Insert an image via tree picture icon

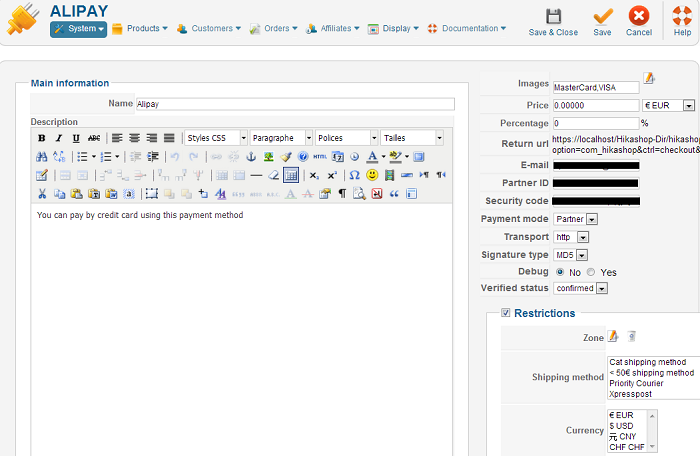[268, 157]
